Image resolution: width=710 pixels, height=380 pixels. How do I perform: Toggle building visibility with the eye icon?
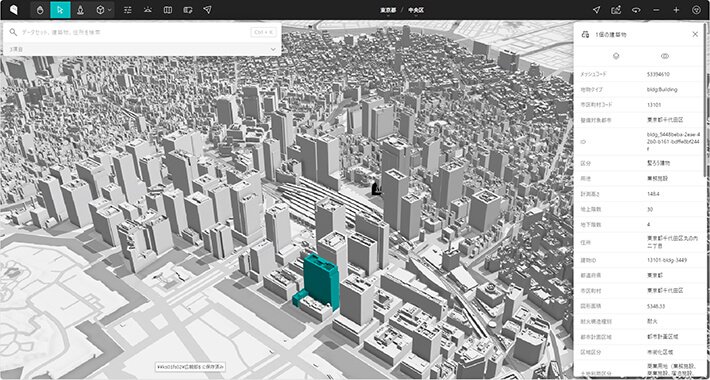tap(665, 56)
